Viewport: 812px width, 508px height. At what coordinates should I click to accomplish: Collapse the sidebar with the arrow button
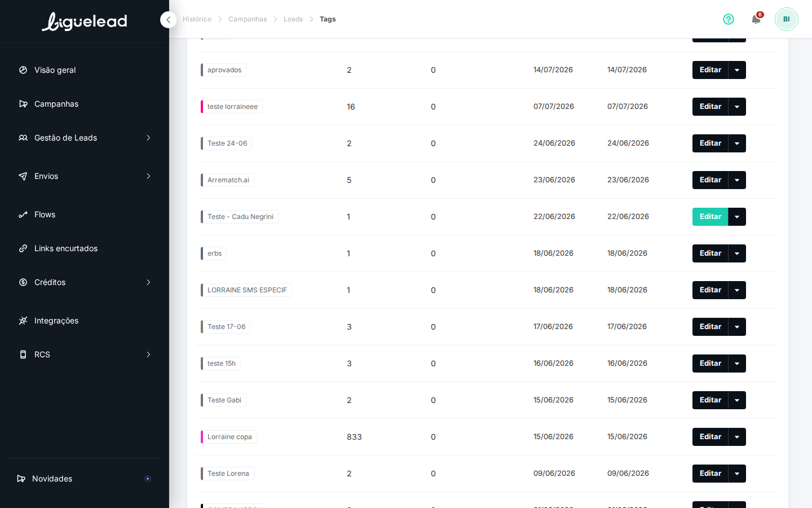(168, 20)
